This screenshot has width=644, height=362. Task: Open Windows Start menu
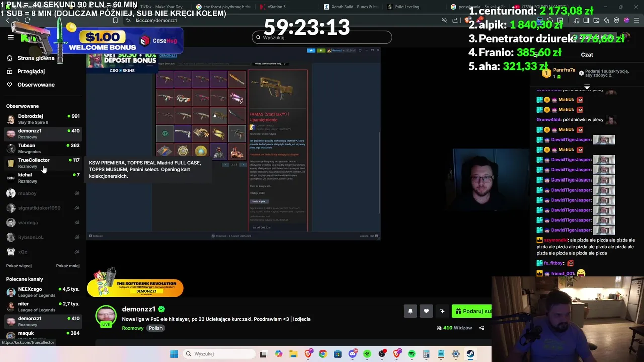174,354
